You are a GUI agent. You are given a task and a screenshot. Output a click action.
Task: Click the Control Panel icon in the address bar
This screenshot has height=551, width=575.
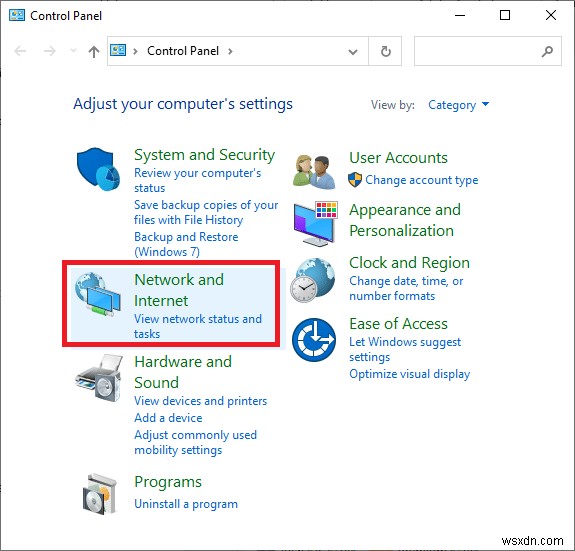click(x=118, y=50)
